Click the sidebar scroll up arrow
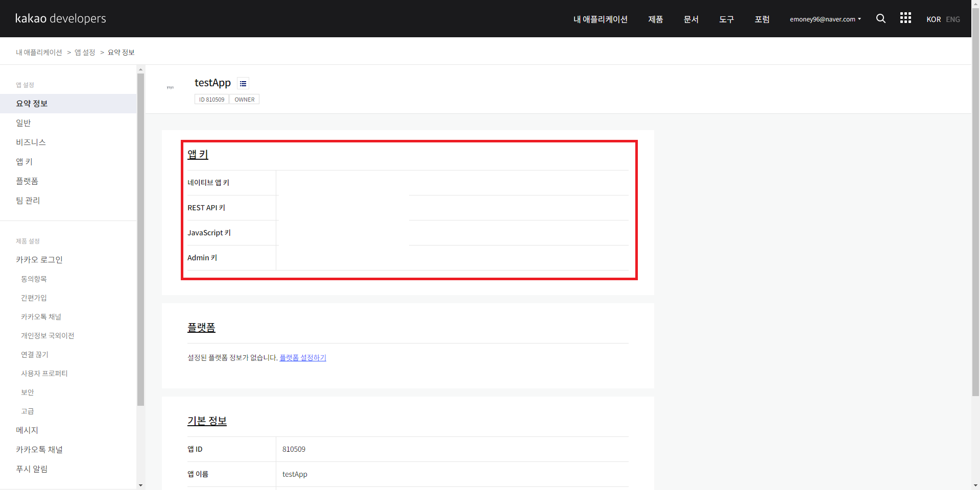 140,69
